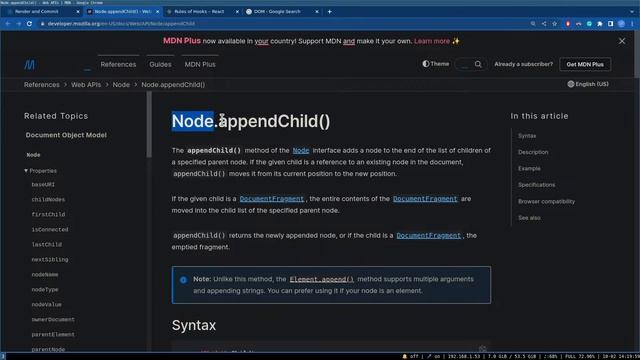Open the Node entry in the sidebar
The image size is (640, 360).
(33, 155)
